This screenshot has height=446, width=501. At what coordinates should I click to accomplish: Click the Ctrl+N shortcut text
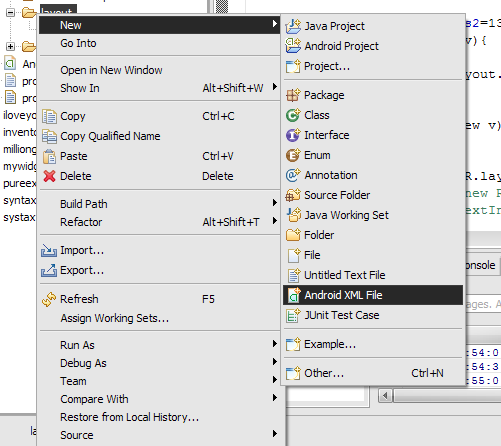point(427,373)
